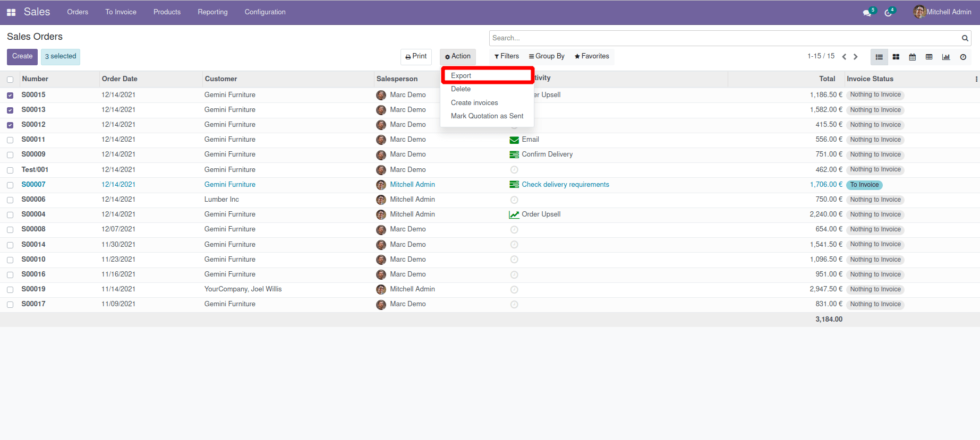Uncheck the S00013 row checkbox
Image resolution: width=980 pixels, height=440 pixels.
tap(10, 110)
